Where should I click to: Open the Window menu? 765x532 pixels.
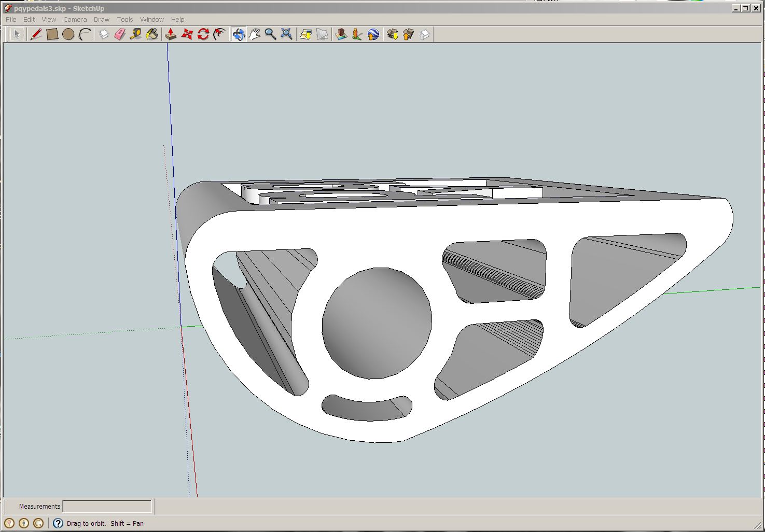152,19
